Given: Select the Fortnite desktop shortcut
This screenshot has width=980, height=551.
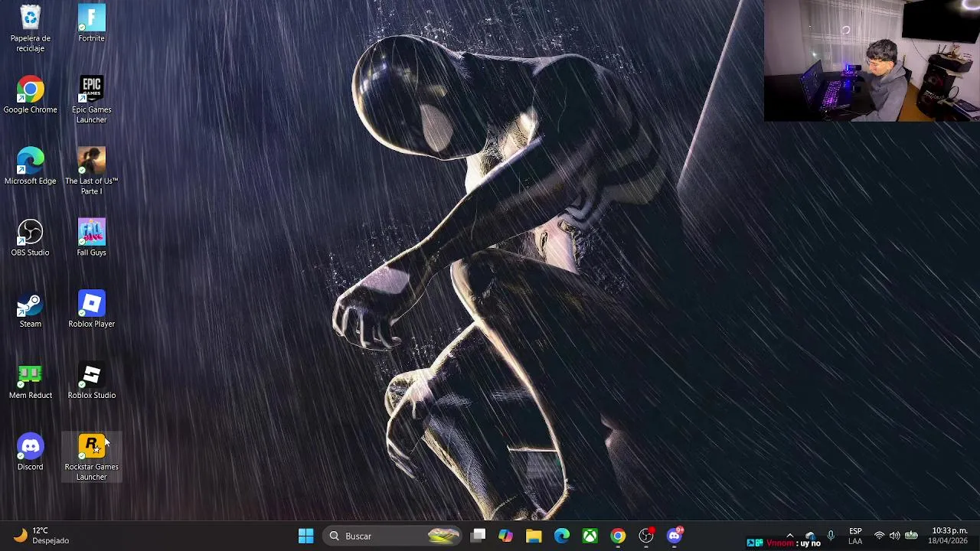Looking at the screenshot, I should pos(91,23).
